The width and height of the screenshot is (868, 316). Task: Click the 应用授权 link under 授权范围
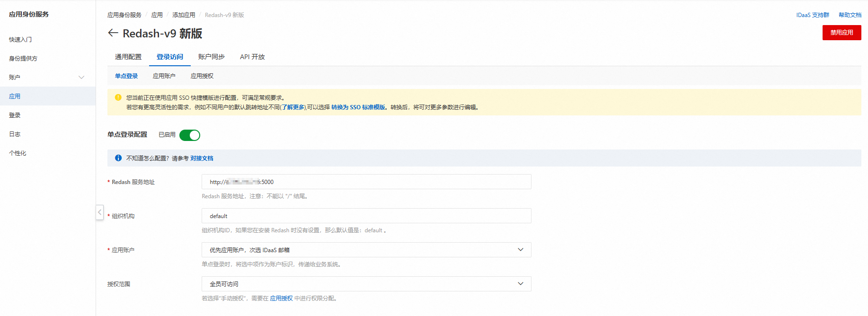282,298
